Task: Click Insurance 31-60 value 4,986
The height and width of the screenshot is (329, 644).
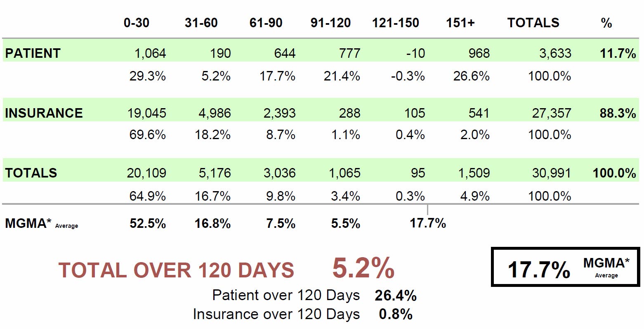Action: [215, 113]
